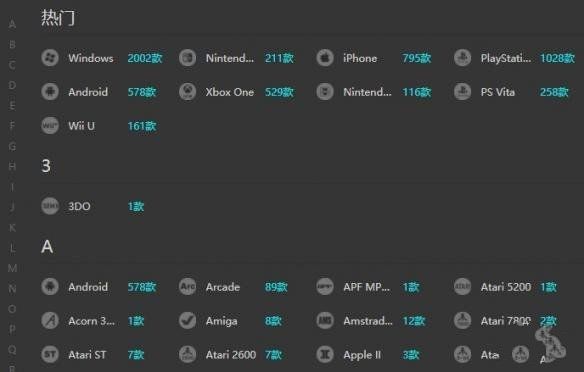Jump to G in alphabet index
This screenshot has height=372, width=584.
coord(12,146)
